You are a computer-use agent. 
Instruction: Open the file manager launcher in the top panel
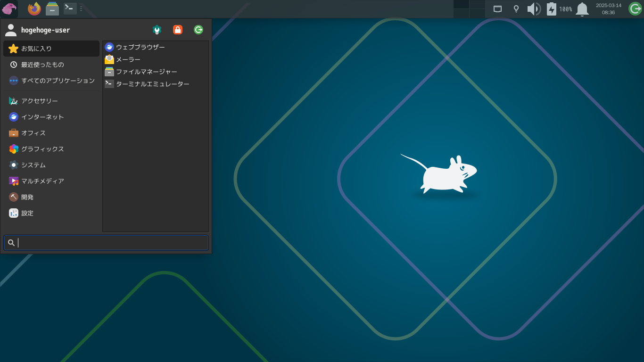click(x=52, y=9)
